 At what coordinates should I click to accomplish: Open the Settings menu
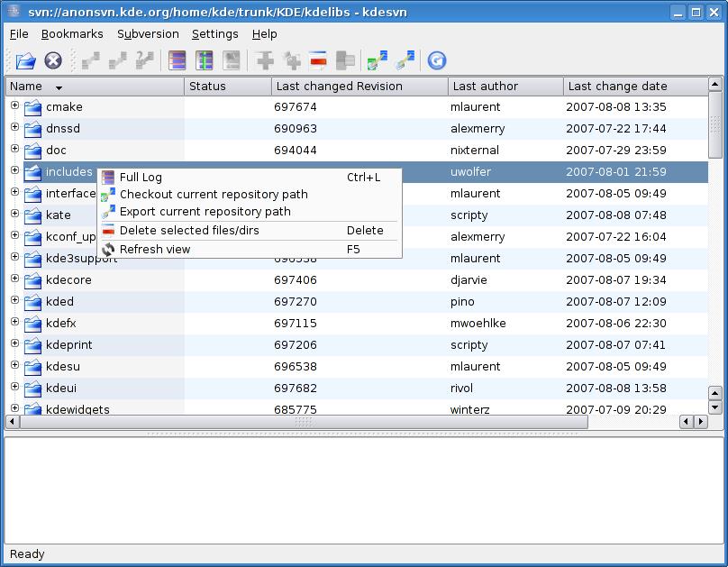click(215, 34)
